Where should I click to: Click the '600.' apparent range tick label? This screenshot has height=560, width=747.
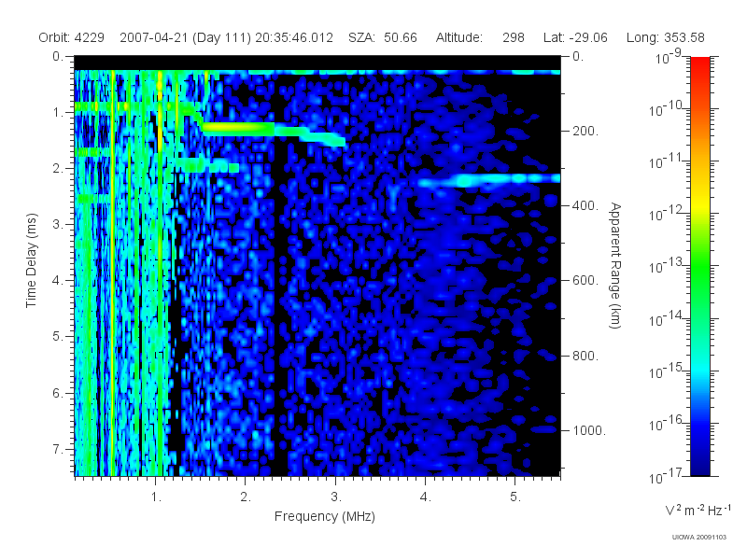[585, 281]
